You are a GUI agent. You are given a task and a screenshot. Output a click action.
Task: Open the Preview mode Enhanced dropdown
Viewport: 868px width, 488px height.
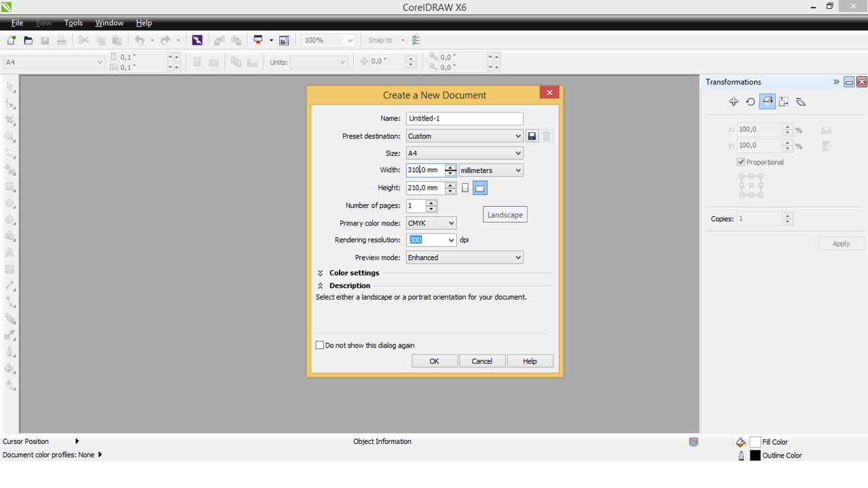[465, 258]
